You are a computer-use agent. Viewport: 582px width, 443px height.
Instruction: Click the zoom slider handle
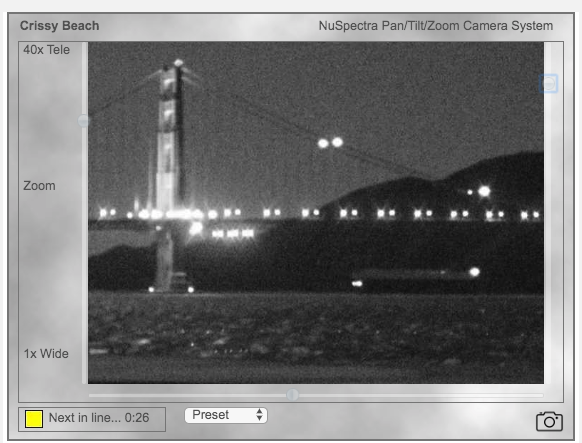[84, 121]
